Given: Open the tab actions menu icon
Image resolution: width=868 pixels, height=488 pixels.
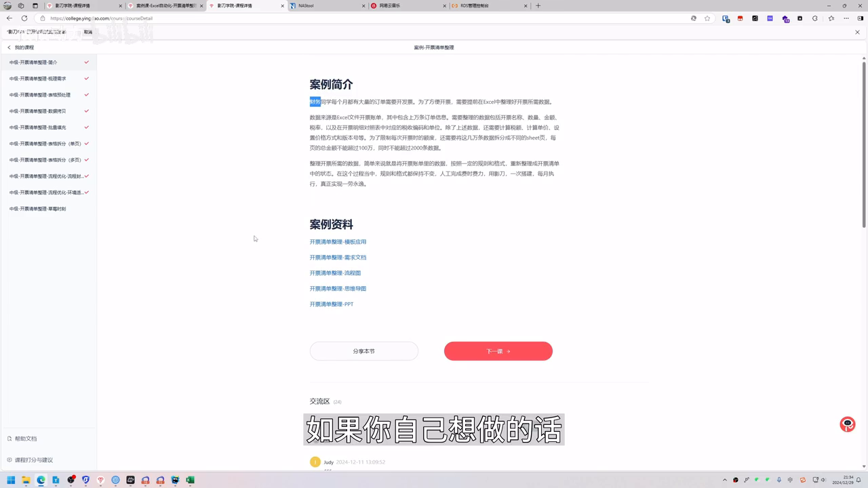Looking at the screenshot, I should [35, 5].
